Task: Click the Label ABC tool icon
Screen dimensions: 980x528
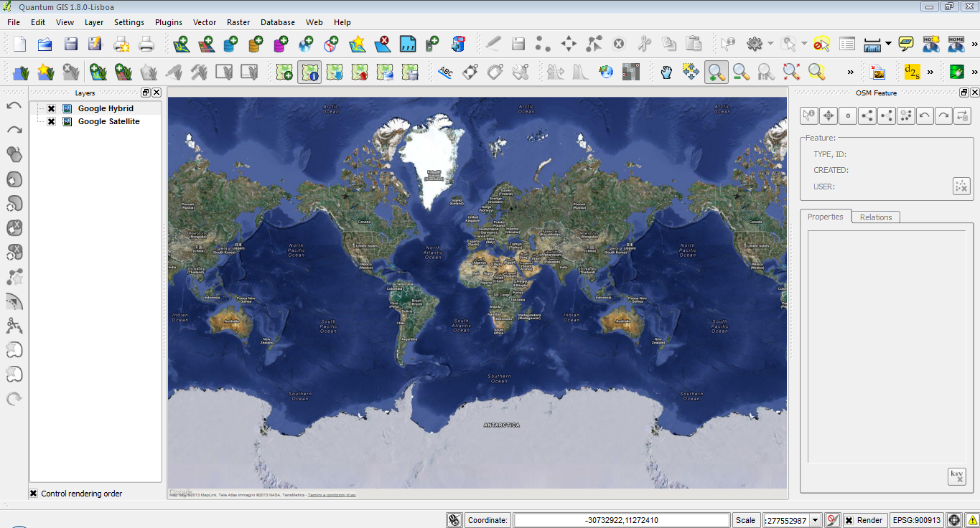Action: [445, 72]
